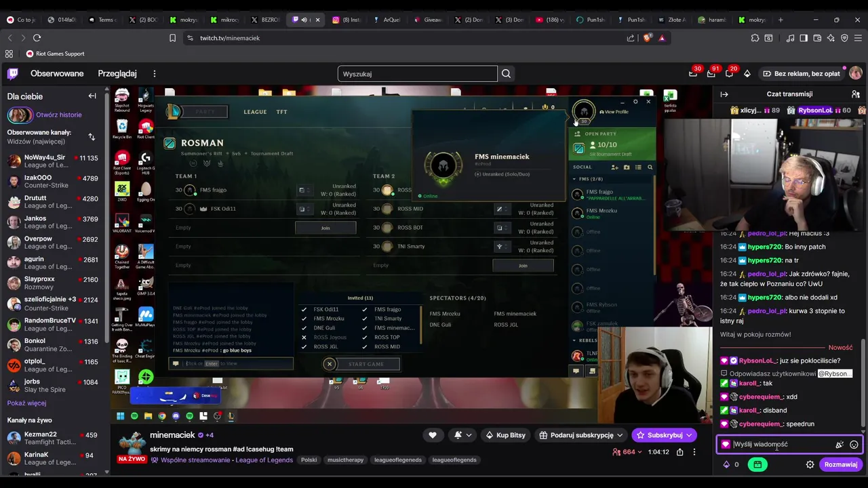This screenshot has width=868, height=488.
Task: Click the Bits cheer icon in chat input
Action: tap(840, 445)
